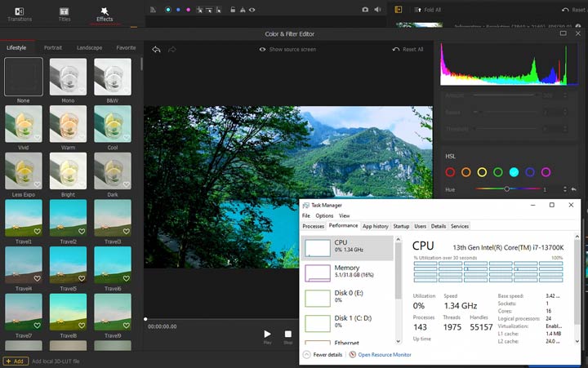The image size is (588, 368).
Task: Play the preview video
Action: click(267, 334)
